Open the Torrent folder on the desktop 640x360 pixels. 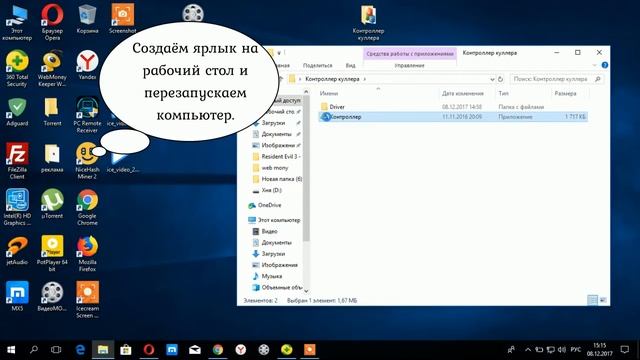[x=52, y=111]
